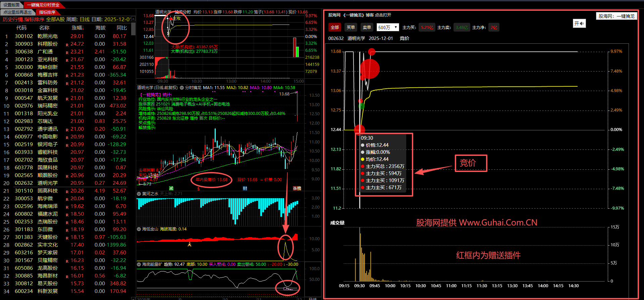Click the blue 财 marker icon

(x=245, y=188)
